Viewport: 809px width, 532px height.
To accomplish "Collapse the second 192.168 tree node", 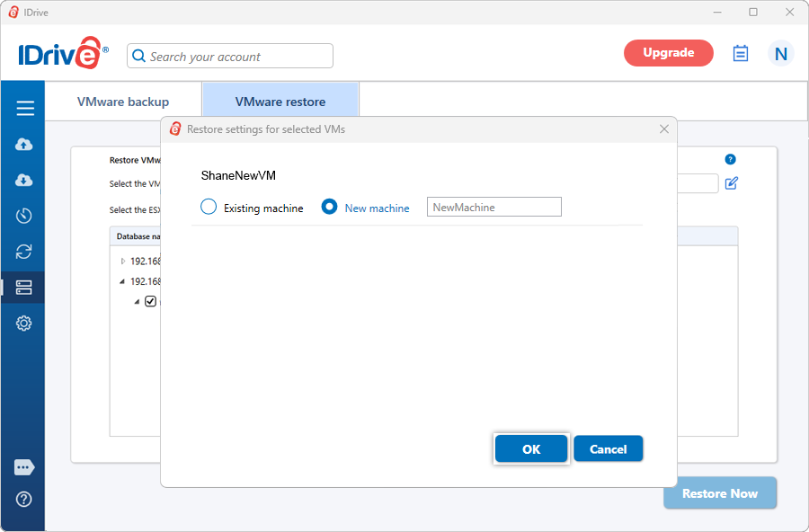I will coord(122,281).
